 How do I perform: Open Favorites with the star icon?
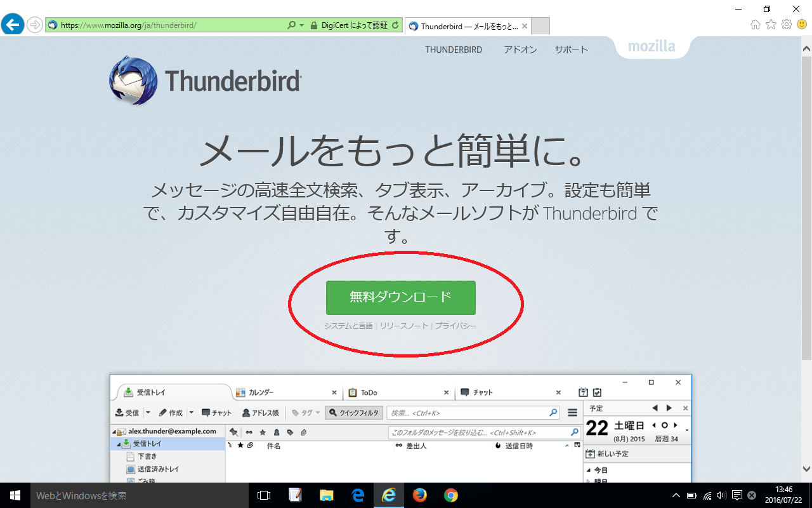click(x=771, y=25)
